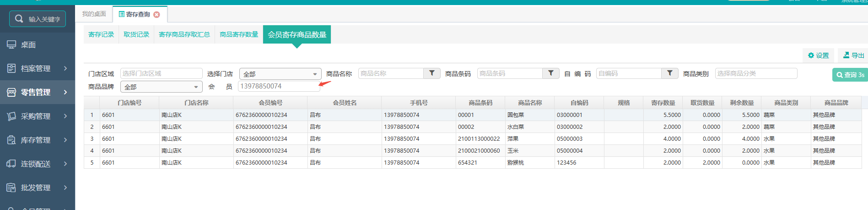This screenshot has height=210, width=868.
Task: Switch to 寄存商品存取汇总 tab
Action: 184,34
